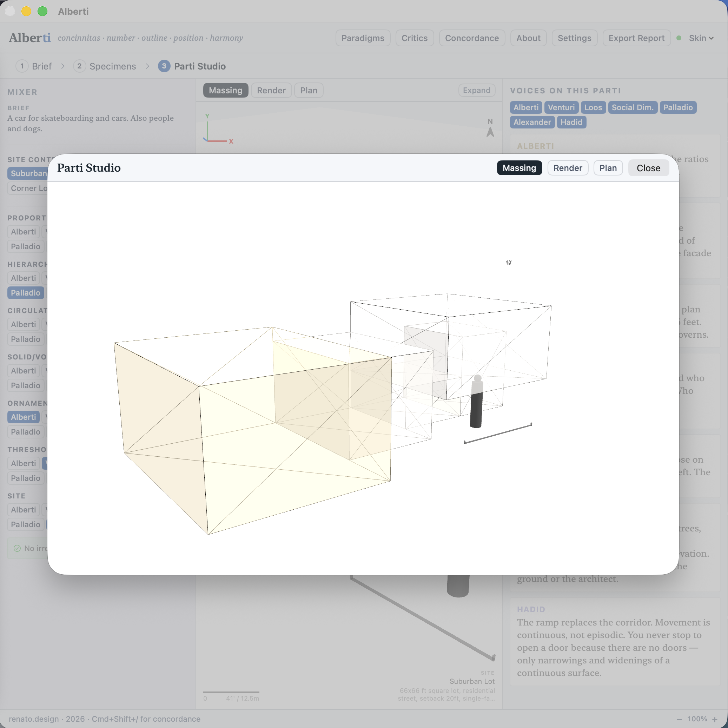This screenshot has height=728, width=728.
Task: Click the yellow minimize window button
Action: [x=26, y=11]
